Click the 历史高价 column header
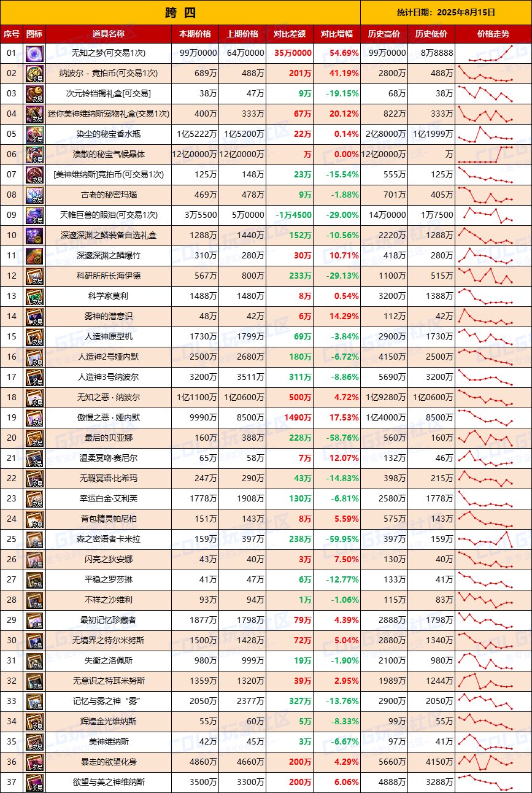The height and width of the screenshot is (793, 532). point(384,34)
